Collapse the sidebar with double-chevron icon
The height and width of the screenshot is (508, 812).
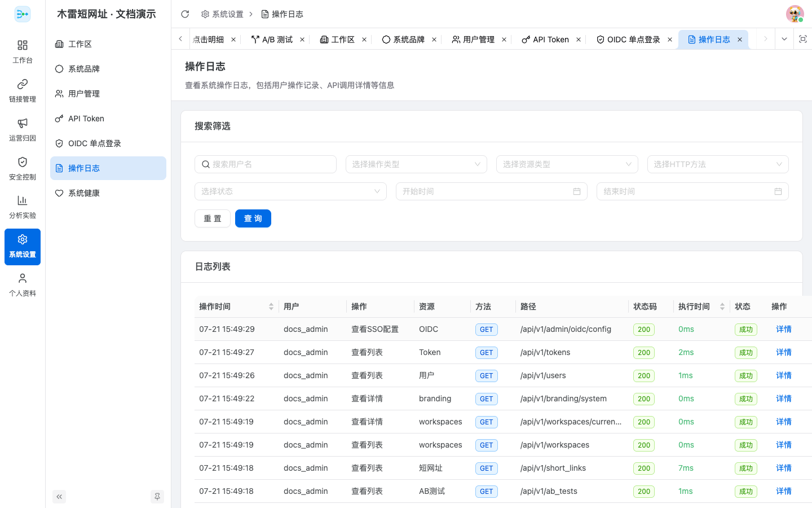pyautogui.click(x=59, y=497)
